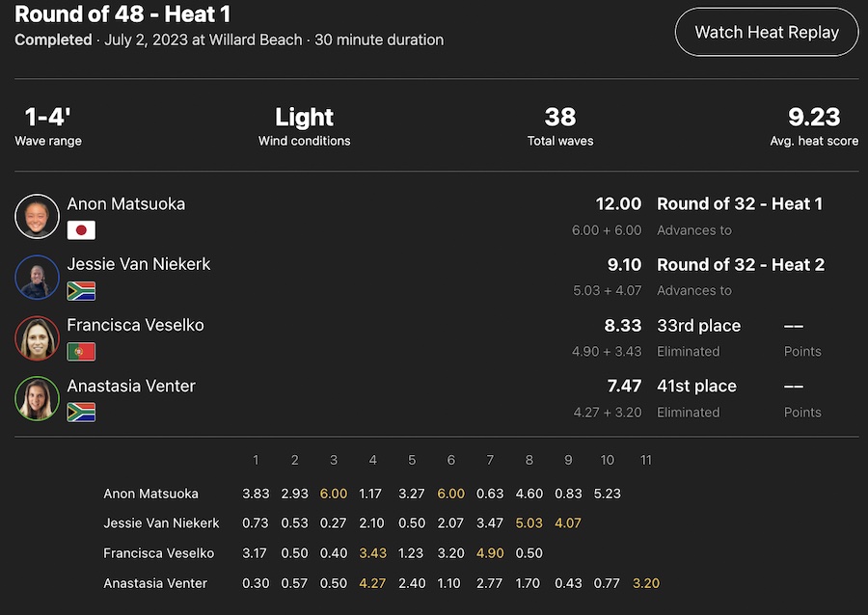
Task: Select the Anon Matsuoka name in results
Action: point(125,204)
